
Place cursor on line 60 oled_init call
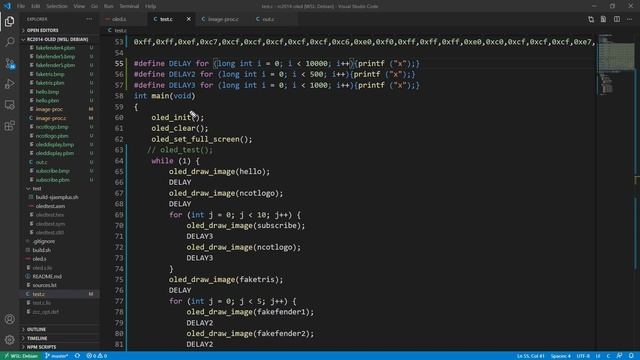(x=177, y=118)
